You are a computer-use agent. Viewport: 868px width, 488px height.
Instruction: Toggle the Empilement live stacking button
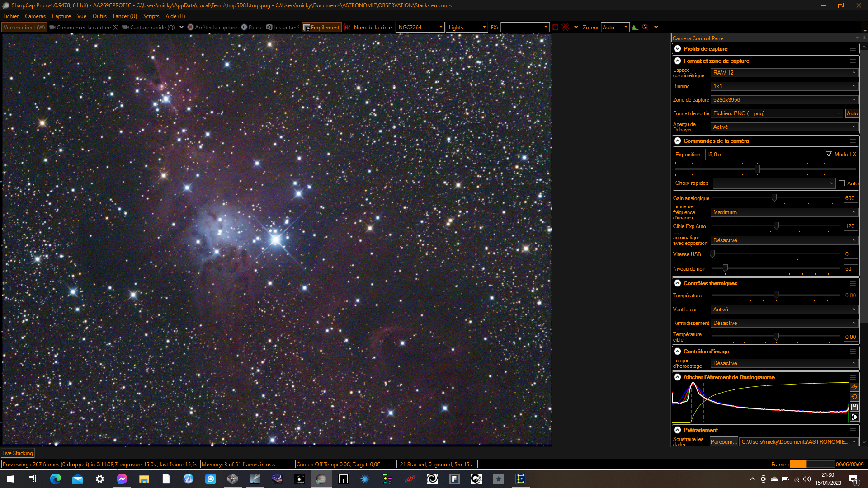click(x=321, y=28)
